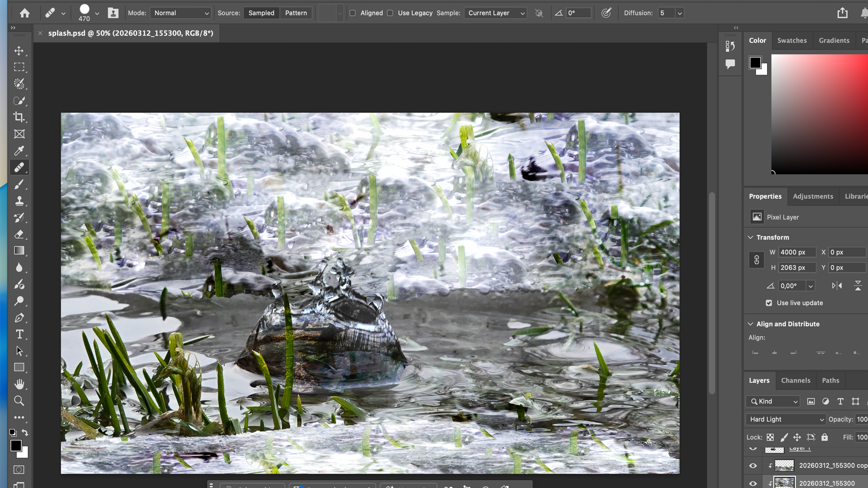Select the Eraser tool
The width and height of the screenshot is (868, 488).
coord(19,235)
